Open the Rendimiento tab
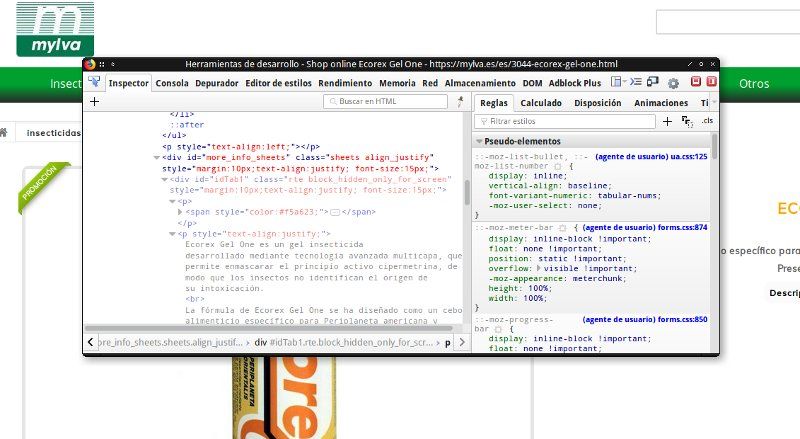Image resolution: width=800 pixels, height=439 pixels. 345,83
